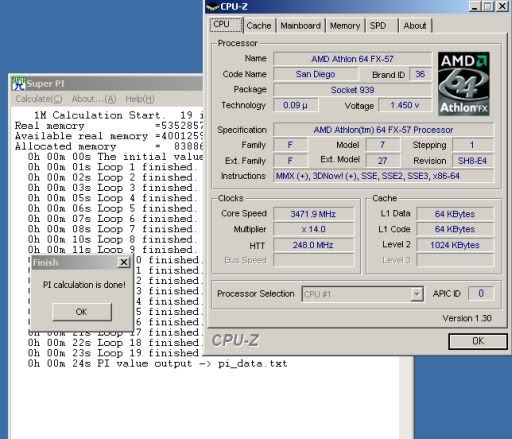Open the Mainboard tab in CPU-Z
Screen dimensions: 512x439
300,26
